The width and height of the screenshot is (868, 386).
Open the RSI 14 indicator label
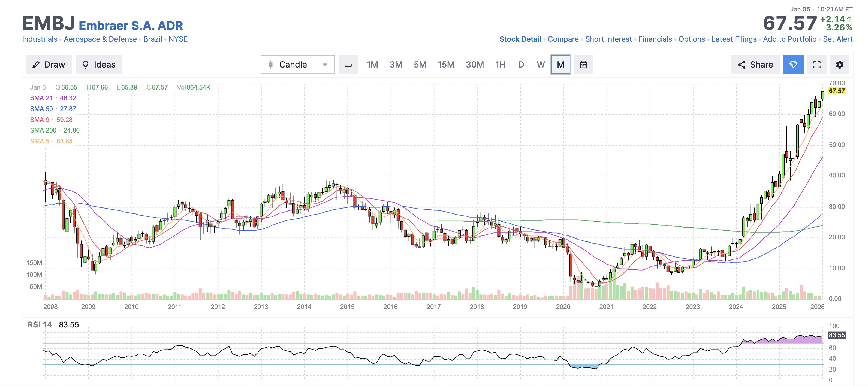point(40,324)
